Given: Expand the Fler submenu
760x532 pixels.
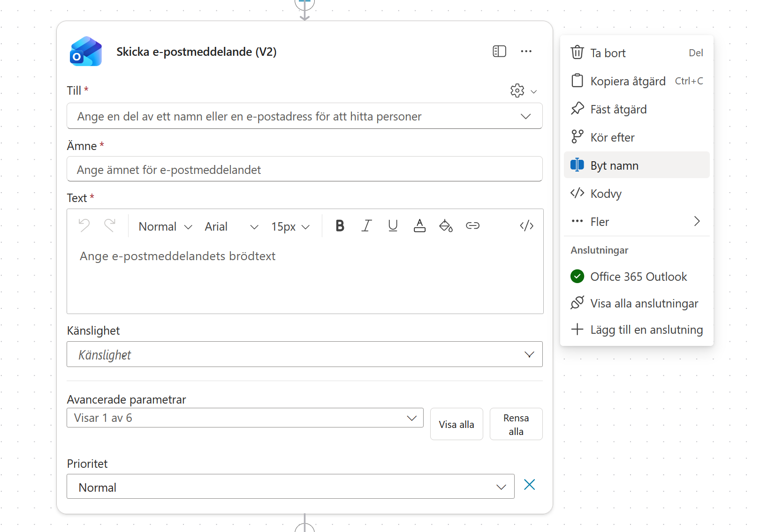Looking at the screenshot, I should pos(637,221).
